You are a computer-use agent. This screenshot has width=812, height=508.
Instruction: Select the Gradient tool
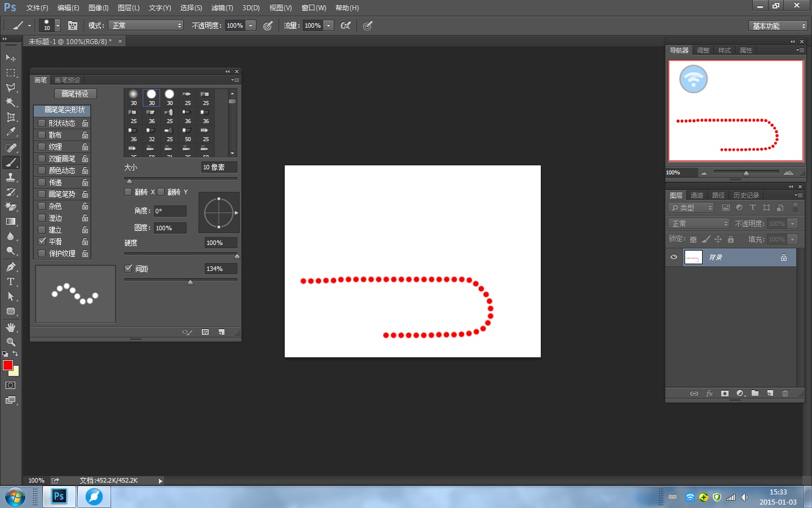tap(11, 221)
